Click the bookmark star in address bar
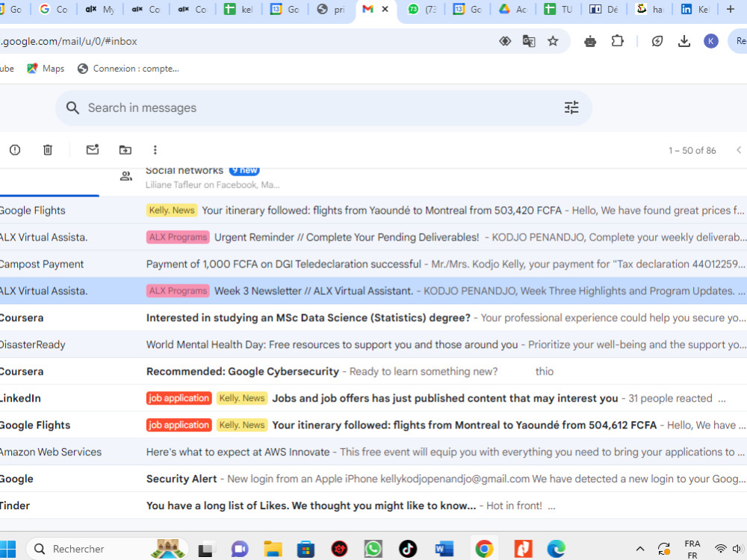Screen dimensions: 747x560 [x=553, y=41]
